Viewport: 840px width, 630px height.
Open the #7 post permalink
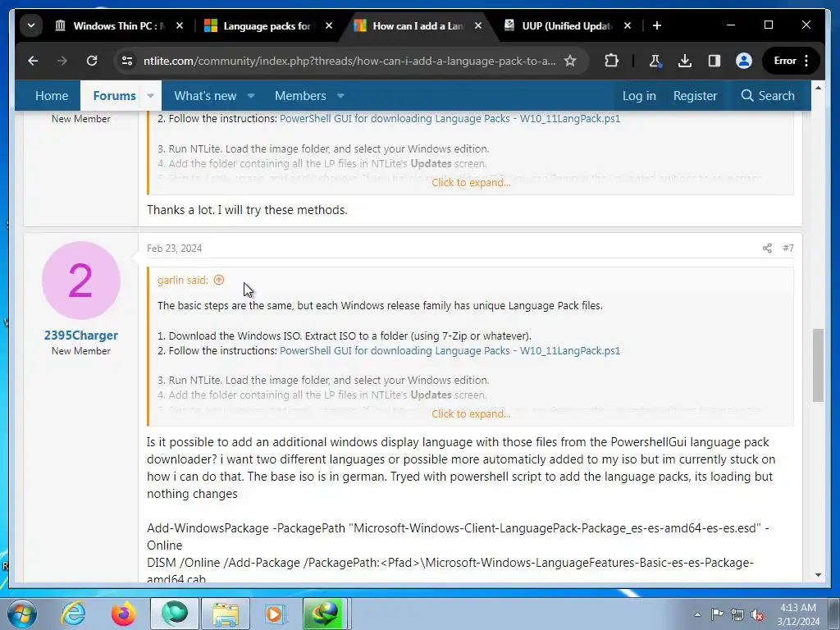point(788,248)
